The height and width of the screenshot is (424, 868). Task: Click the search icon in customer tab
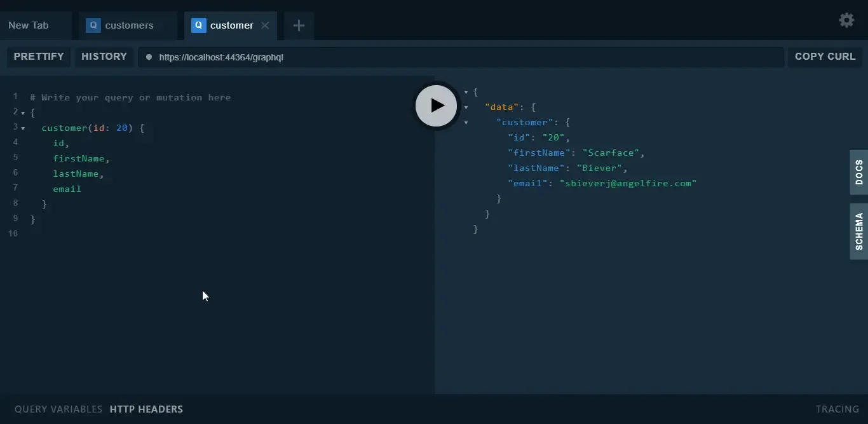pyautogui.click(x=200, y=25)
